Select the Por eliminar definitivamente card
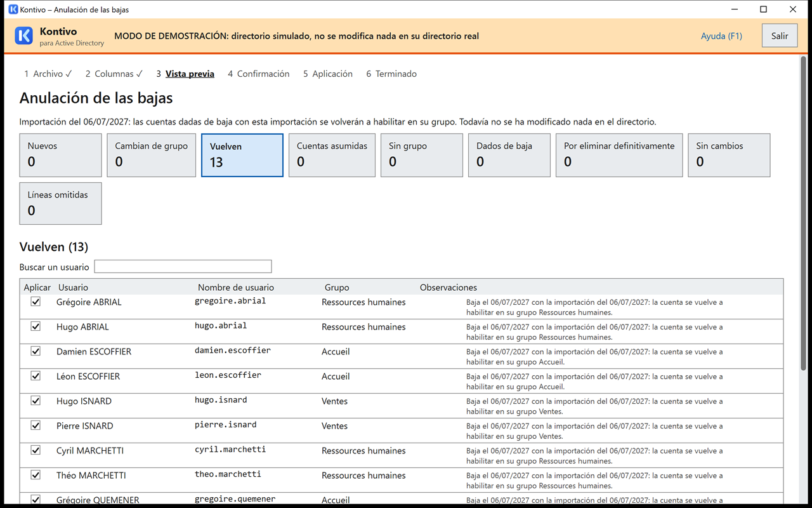 [619, 155]
